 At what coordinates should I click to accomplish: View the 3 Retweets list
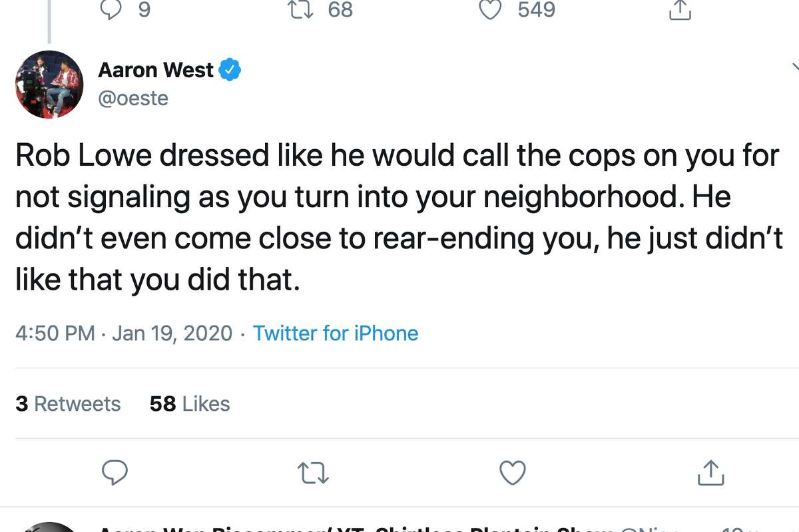tap(68, 403)
